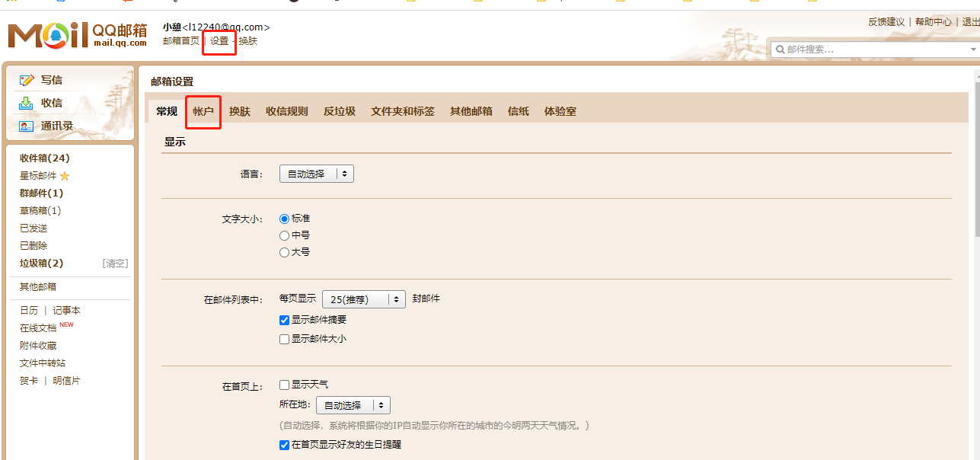Select the 中号 text size option
This screenshot has height=460, width=980.
[x=285, y=235]
